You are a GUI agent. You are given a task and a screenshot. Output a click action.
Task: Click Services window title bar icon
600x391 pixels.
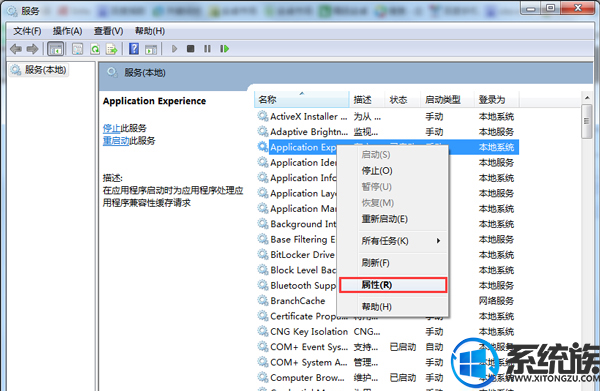click(12, 11)
